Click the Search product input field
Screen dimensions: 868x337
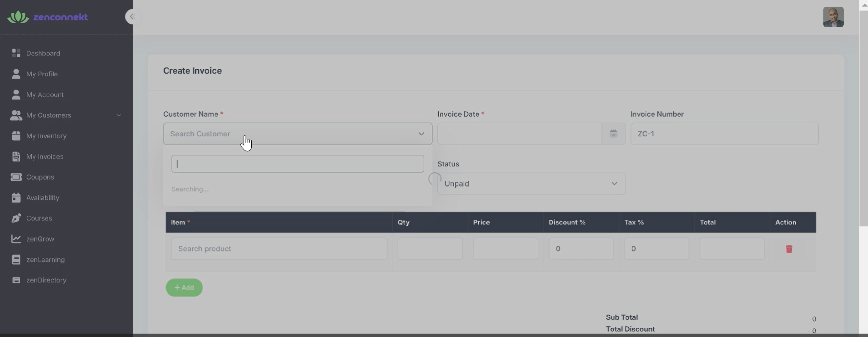tap(279, 249)
